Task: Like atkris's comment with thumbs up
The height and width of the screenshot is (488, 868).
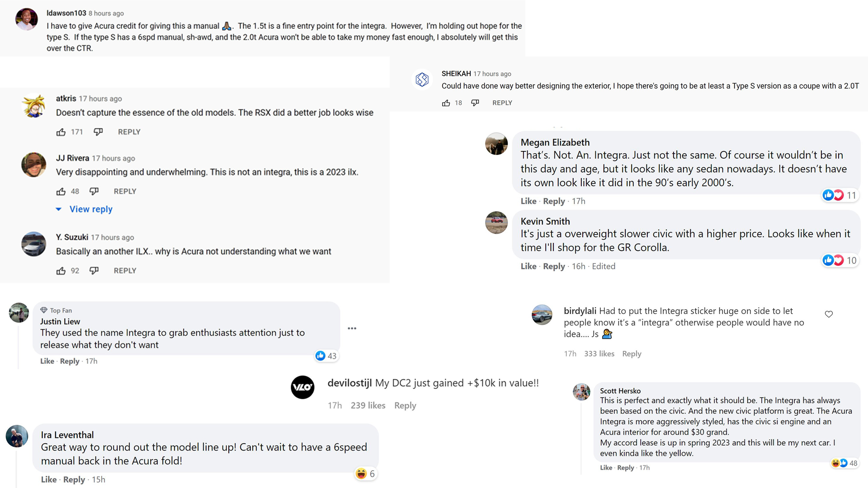Action: coord(61,132)
